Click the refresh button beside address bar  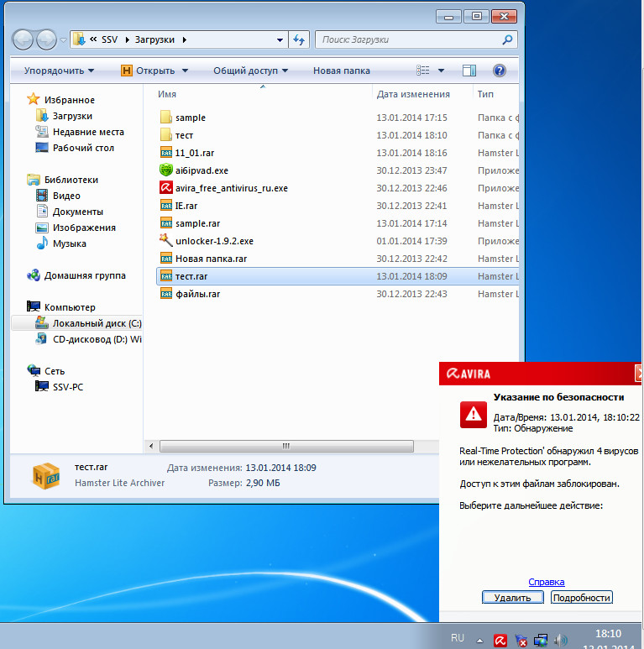coord(299,39)
